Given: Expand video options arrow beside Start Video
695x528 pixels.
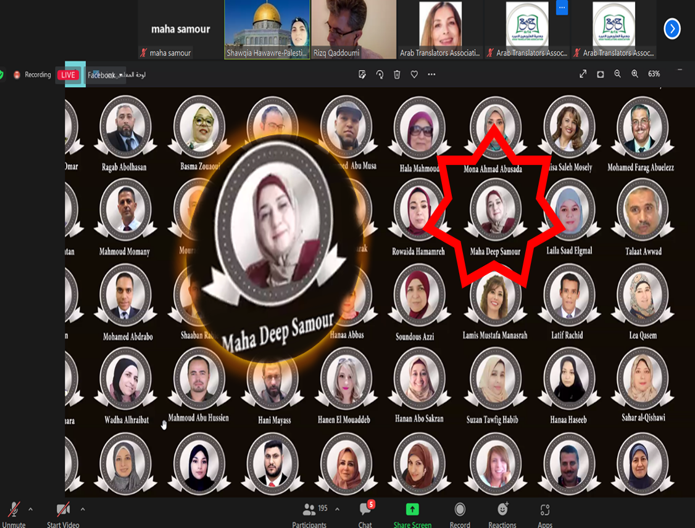Looking at the screenshot, I should (x=83, y=509).
